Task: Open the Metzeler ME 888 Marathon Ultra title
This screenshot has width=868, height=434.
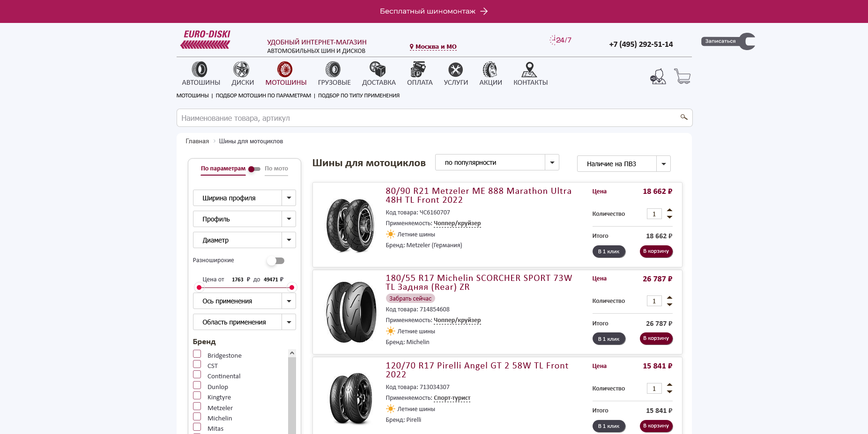Action: click(478, 195)
